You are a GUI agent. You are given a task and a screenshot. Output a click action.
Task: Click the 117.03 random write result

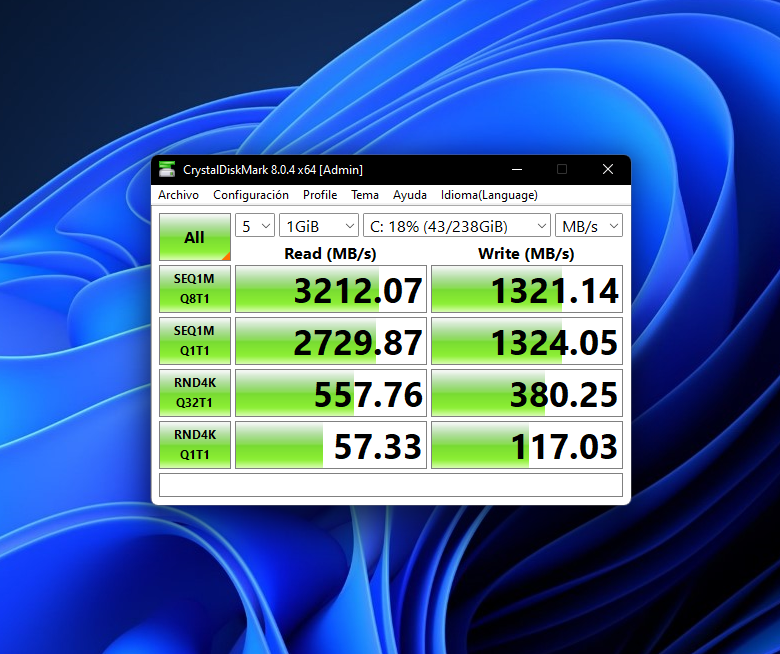pos(527,446)
